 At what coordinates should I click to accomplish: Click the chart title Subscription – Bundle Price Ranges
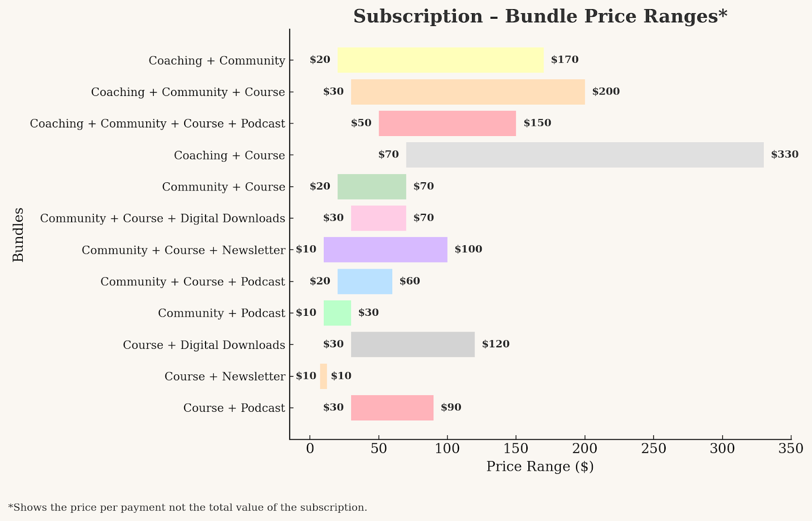coord(540,16)
